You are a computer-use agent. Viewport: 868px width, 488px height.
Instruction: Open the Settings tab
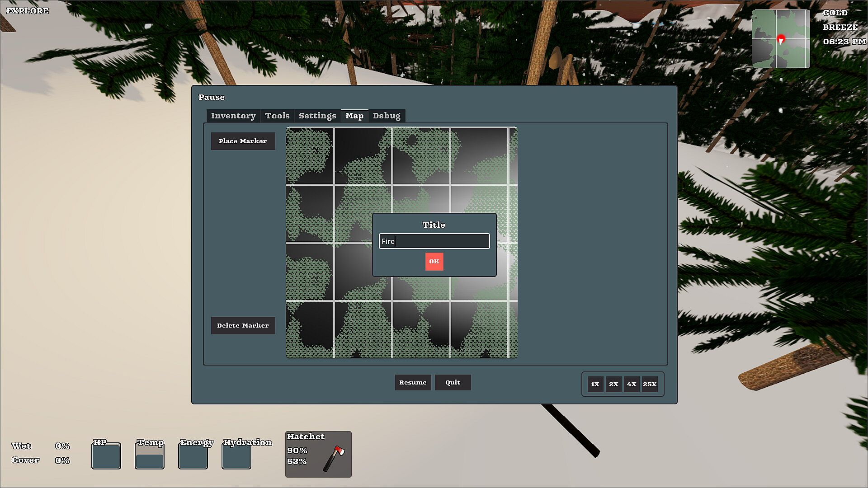tap(317, 116)
